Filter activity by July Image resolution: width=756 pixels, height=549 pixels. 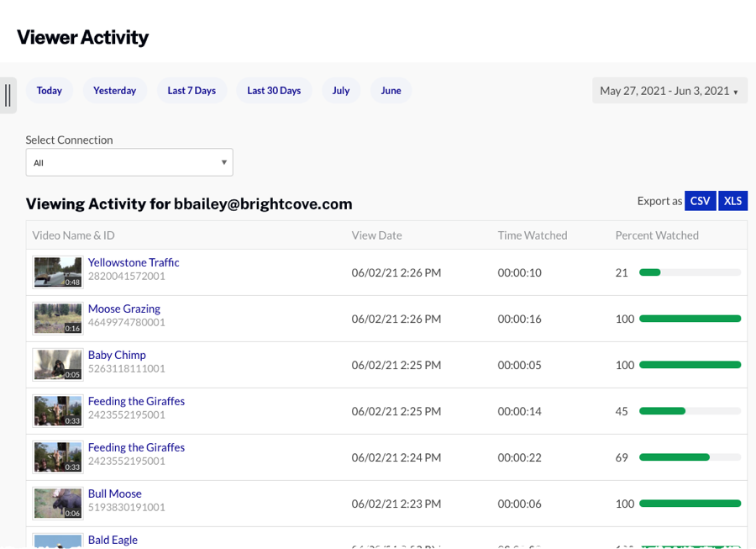point(341,90)
